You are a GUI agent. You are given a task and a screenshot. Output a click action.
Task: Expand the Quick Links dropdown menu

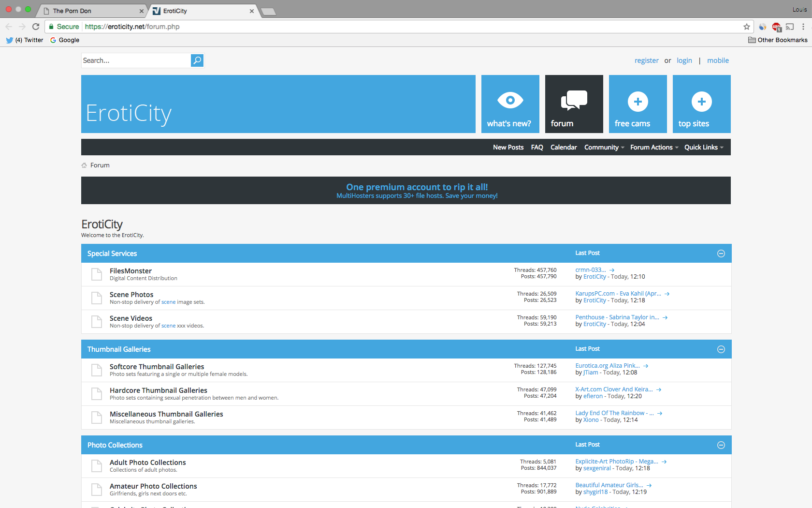(x=704, y=147)
